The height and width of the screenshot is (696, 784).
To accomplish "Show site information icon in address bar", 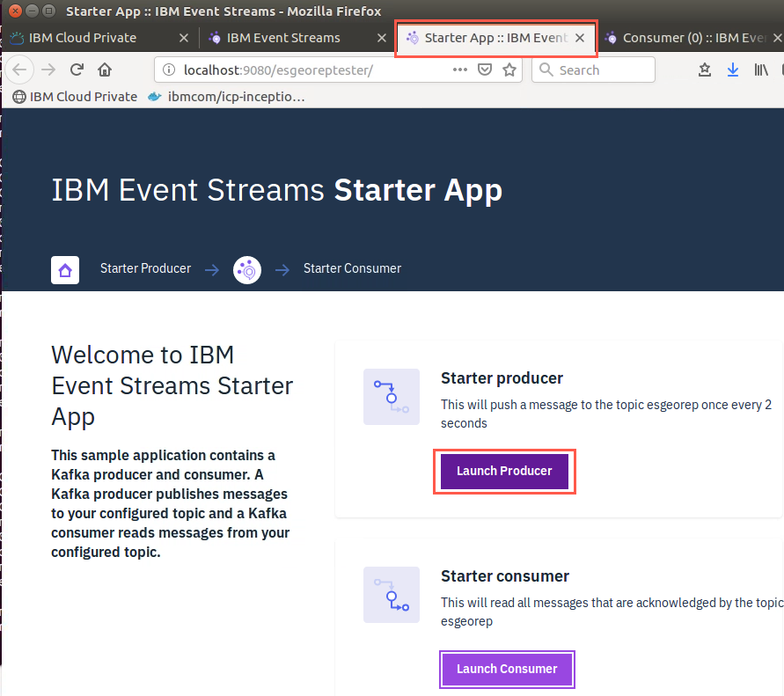I will click(169, 70).
